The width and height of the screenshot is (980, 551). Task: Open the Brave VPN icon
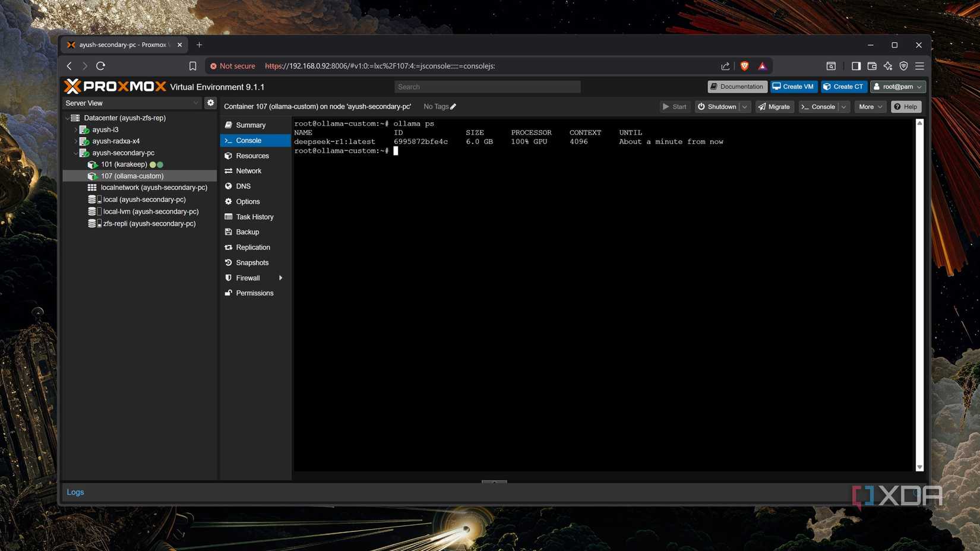pos(904,66)
